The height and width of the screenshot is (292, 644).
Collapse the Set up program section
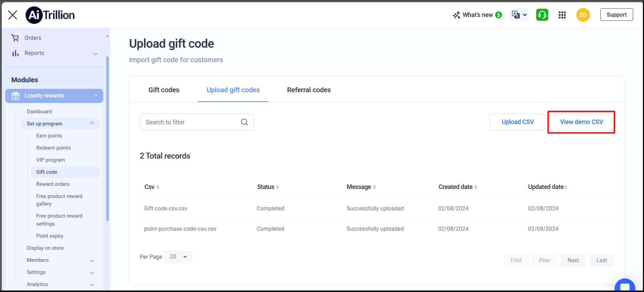click(x=92, y=123)
